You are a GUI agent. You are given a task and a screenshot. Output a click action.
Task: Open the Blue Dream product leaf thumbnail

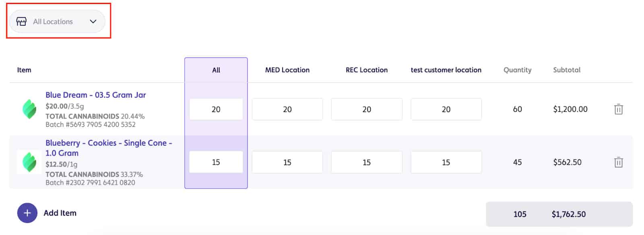[x=29, y=109]
